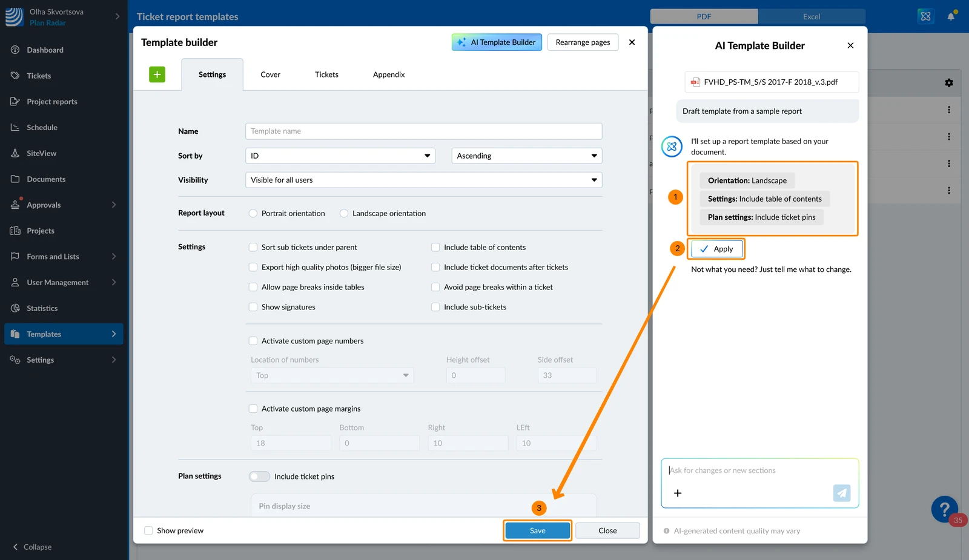Click the send message paper plane icon
The width and height of the screenshot is (969, 560).
842,493
